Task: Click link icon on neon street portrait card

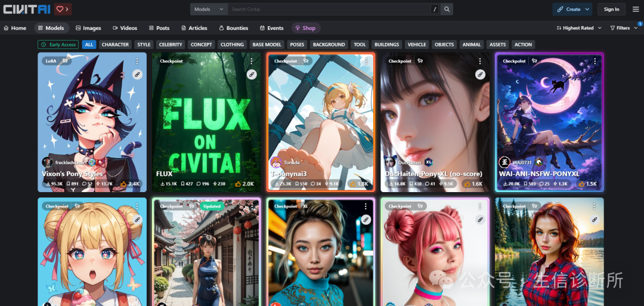Action: point(366,220)
